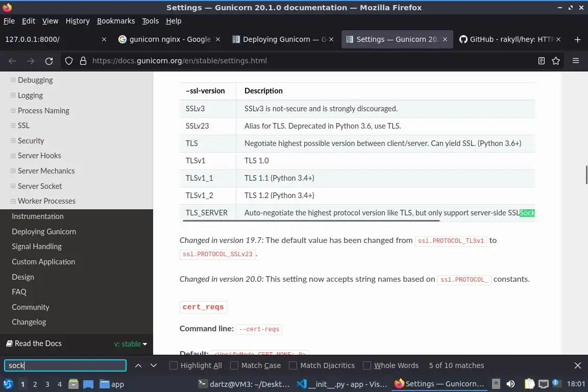Toggle reader view for this page
Viewport: 588px width, 392px height.
[541, 61]
